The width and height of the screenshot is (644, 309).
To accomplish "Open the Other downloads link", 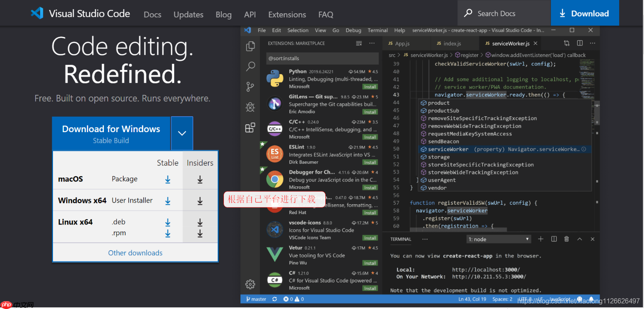I will (x=135, y=253).
